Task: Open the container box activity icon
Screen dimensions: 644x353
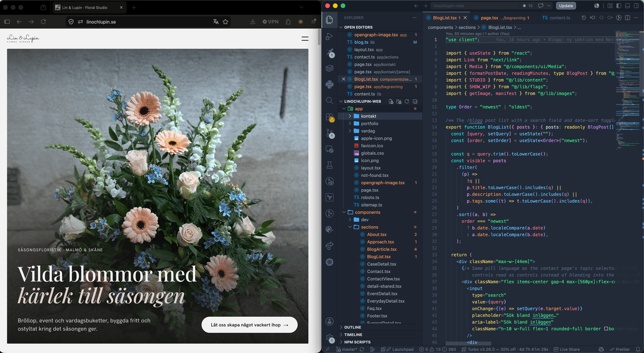Action: 330,68
